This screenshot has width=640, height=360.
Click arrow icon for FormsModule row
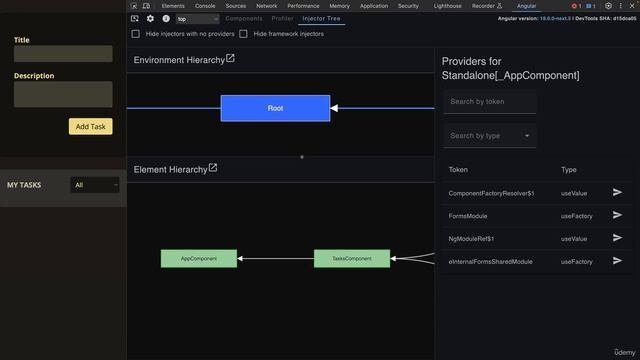(x=617, y=215)
